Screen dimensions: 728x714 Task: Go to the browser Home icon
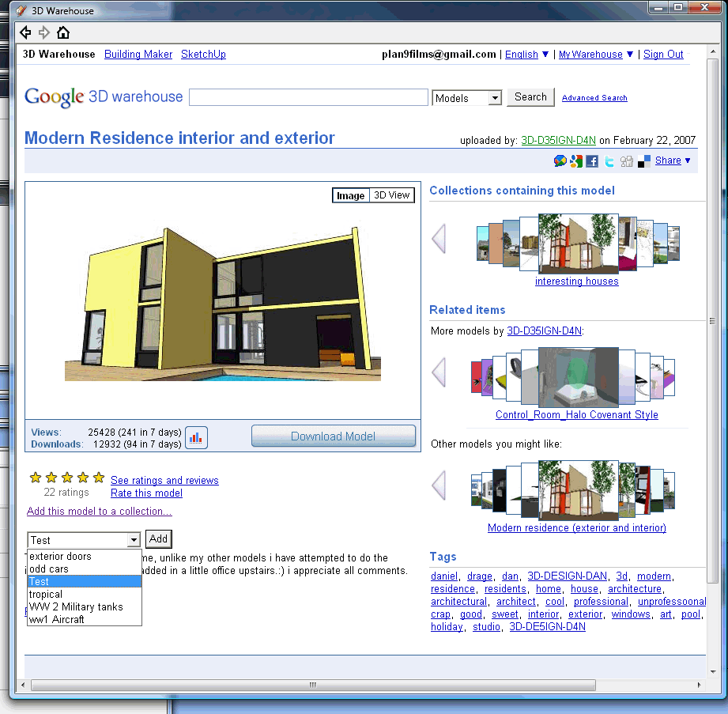point(65,33)
